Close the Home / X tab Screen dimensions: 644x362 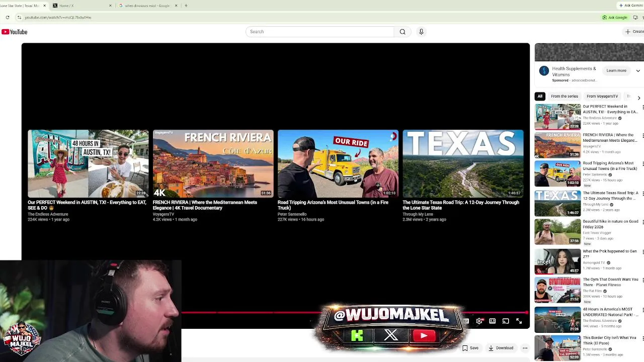(110, 6)
